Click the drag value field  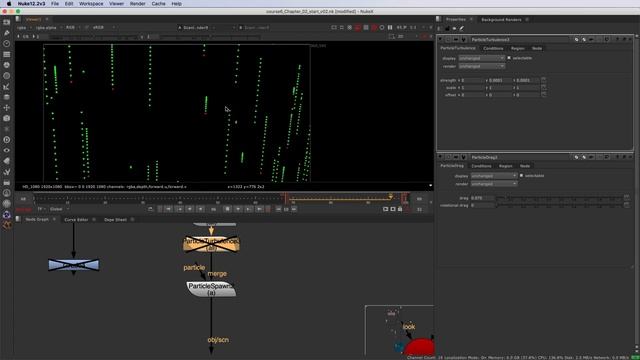click(x=482, y=198)
